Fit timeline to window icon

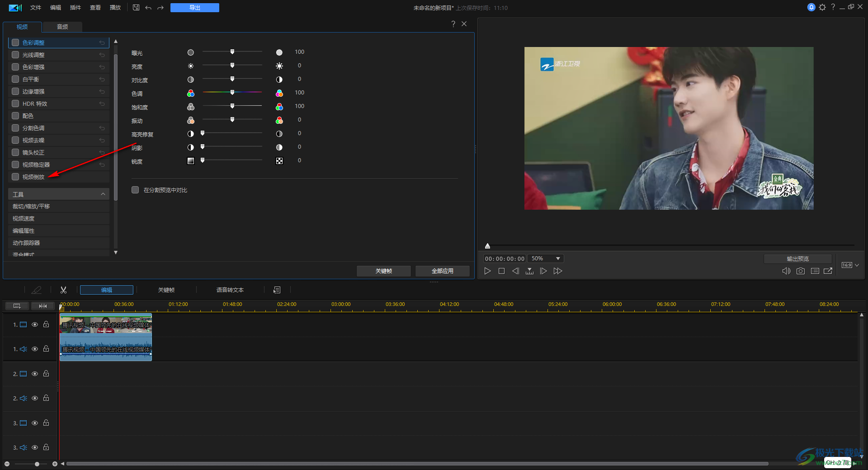pyautogui.click(x=43, y=306)
